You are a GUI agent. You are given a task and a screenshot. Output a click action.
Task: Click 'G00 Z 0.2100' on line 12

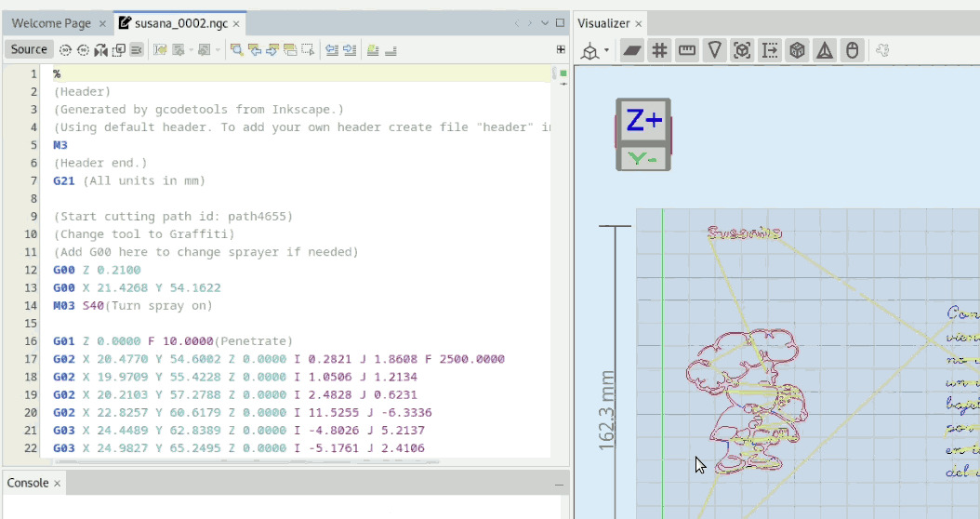tap(97, 270)
